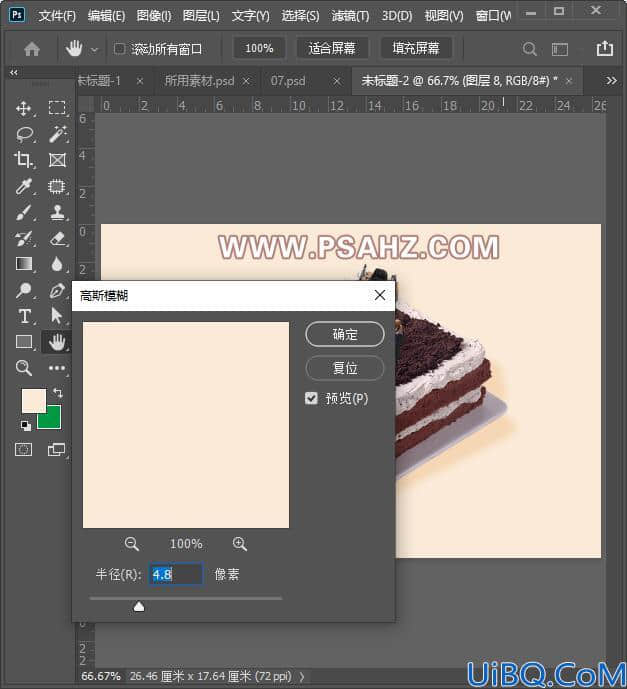The image size is (627, 689).
Task: Open the search magnifier in options bar
Action: click(529, 49)
